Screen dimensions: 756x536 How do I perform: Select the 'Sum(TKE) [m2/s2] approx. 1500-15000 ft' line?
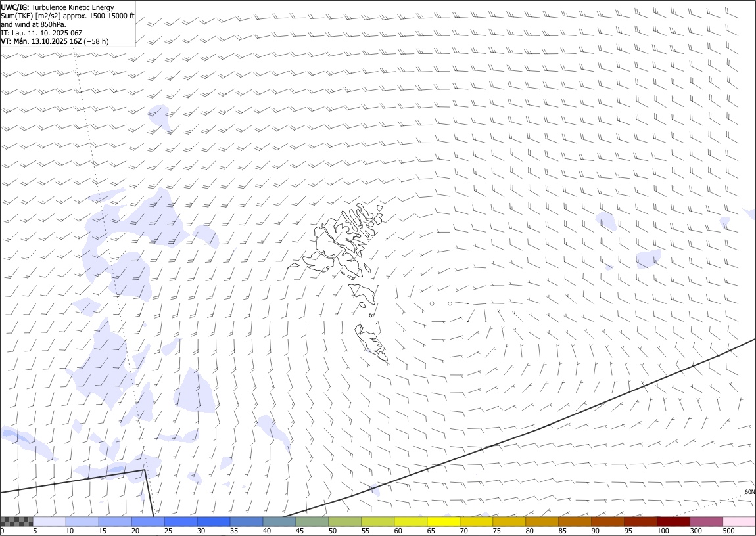68,16
